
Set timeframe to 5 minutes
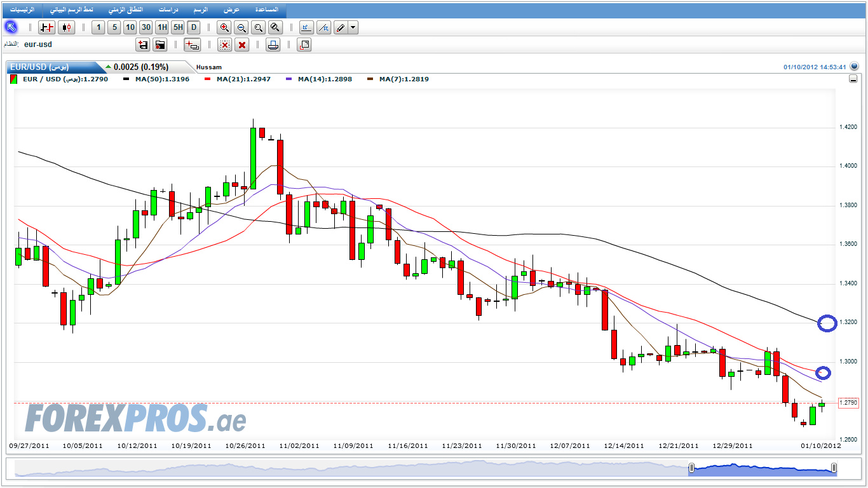[x=114, y=27]
